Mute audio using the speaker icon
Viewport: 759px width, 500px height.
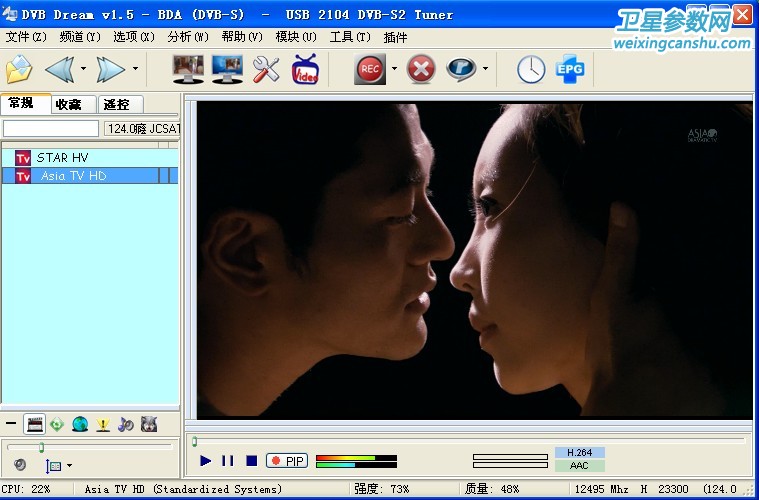tap(20, 465)
